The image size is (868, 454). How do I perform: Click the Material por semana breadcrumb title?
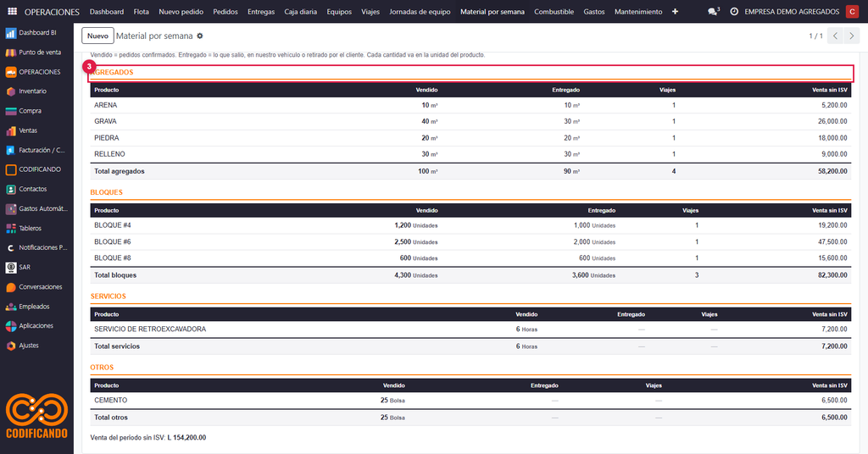(154, 36)
